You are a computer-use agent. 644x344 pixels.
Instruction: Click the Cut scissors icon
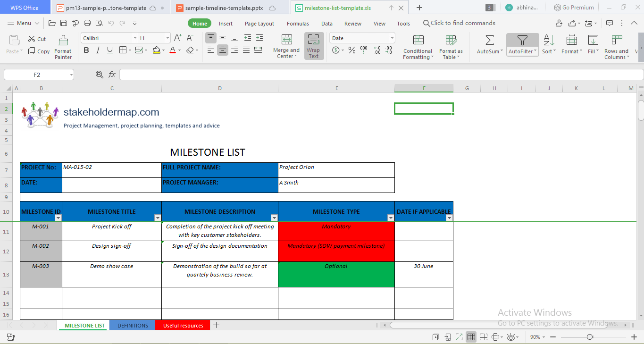click(32, 39)
